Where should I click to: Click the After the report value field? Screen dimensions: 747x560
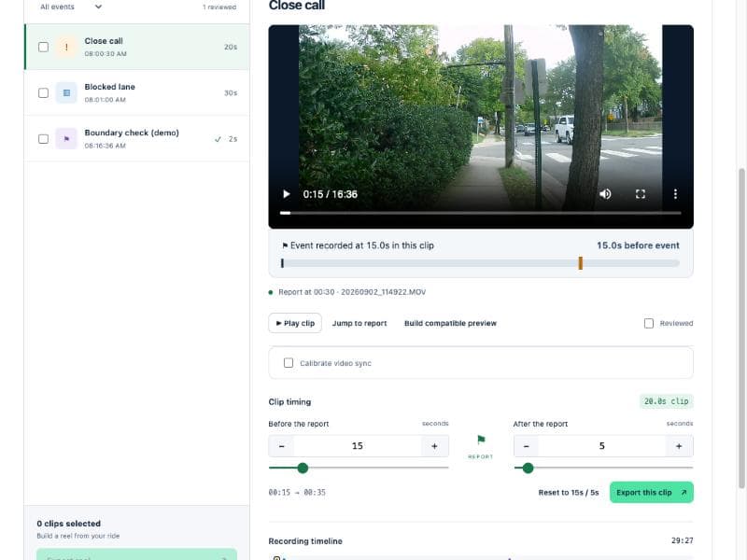[x=601, y=446]
